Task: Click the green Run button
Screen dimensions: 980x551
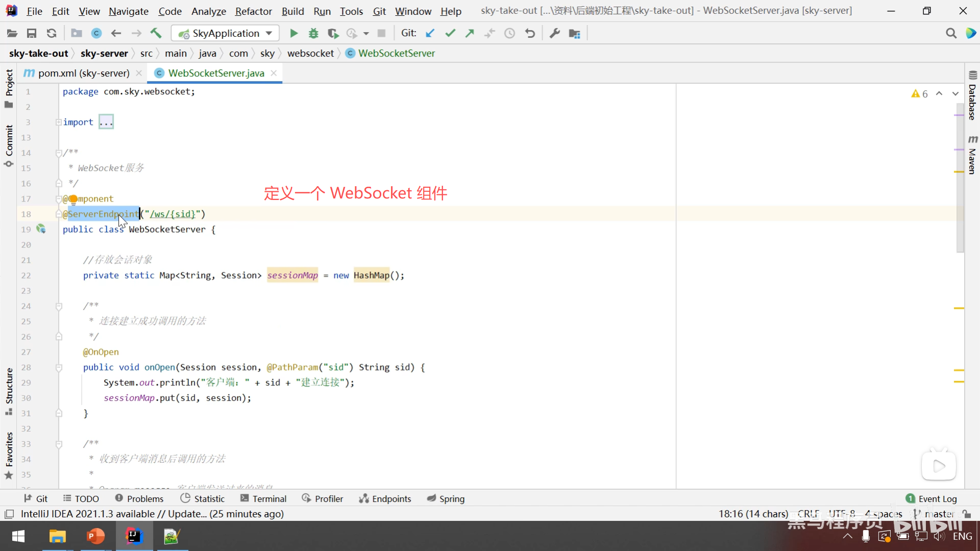Action: tap(293, 33)
